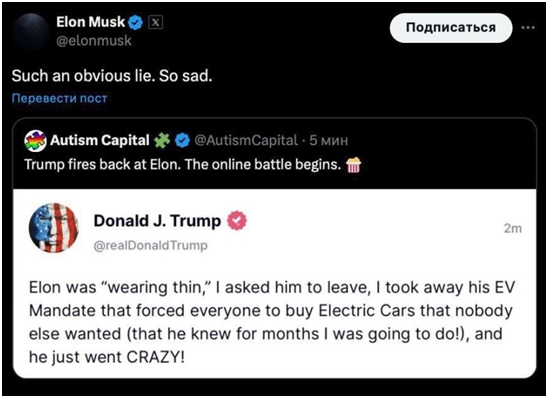Click the Подписаться follow button
The width and height of the screenshot is (548, 398).
pos(451,28)
